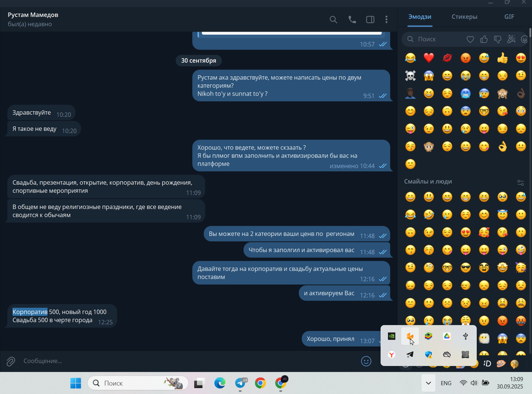Insert the red heart emoji from recent

[428, 58]
